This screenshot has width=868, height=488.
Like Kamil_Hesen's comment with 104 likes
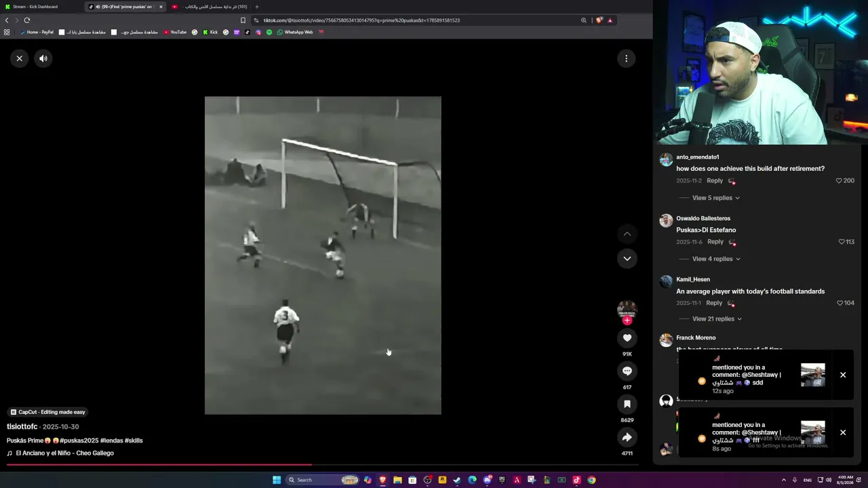[x=840, y=303]
